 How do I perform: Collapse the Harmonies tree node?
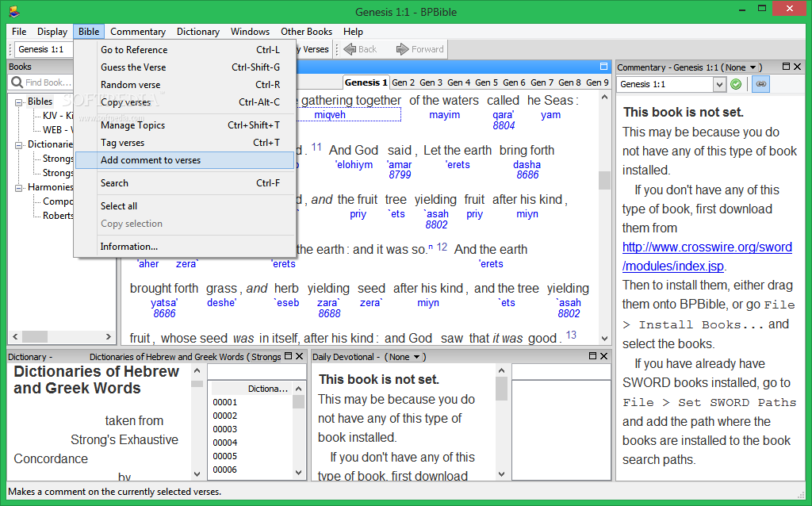coord(19,188)
